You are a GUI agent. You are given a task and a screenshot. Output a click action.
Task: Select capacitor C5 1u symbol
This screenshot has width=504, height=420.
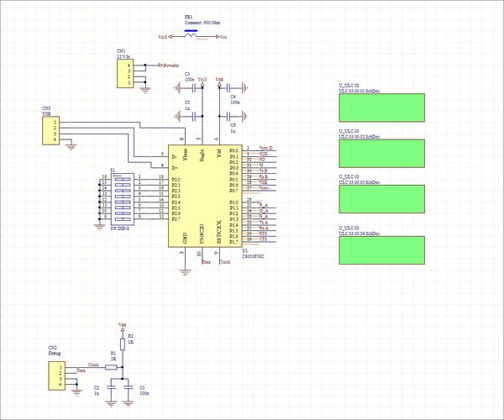coord(194,116)
